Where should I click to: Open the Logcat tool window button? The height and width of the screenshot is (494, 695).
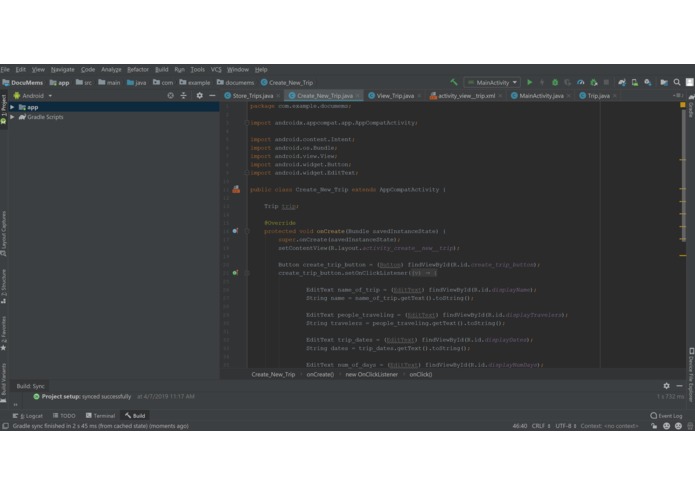click(x=27, y=416)
